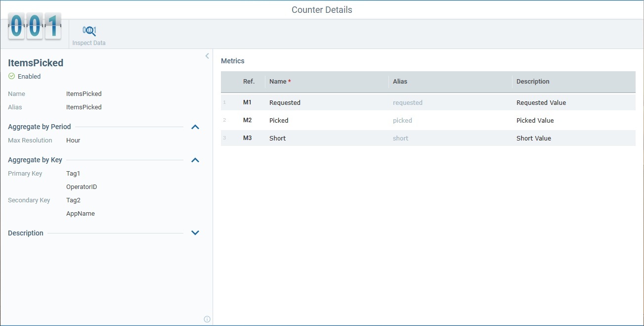The image size is (644, 326).
Task: Click the Inspect Data label
Action: 89,43
